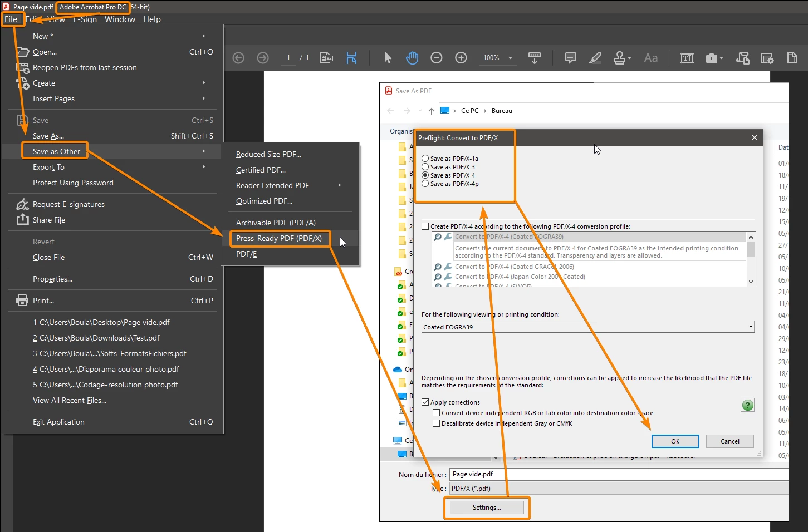The height and width of the screenshot is (532, 808).
Task: Click the file name field Page vide.pdf
Action: 619,474
